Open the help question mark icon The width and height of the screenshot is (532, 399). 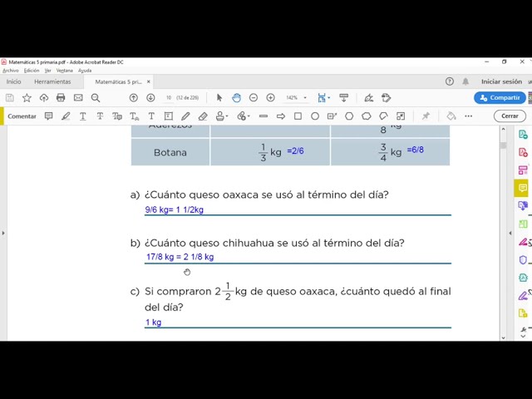450,81
